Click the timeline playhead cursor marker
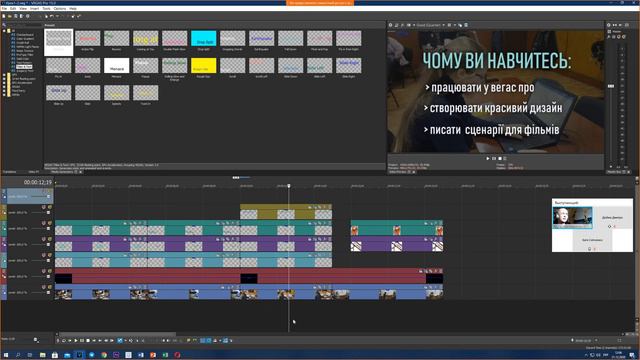The width and height of the screenshot is (640, 360). (289, 186)
